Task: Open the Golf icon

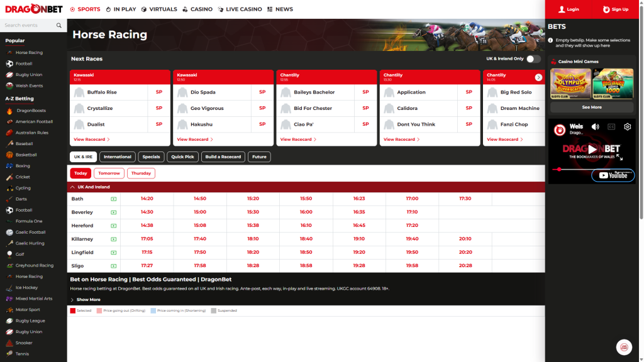Action: click(x=9, y=255)
